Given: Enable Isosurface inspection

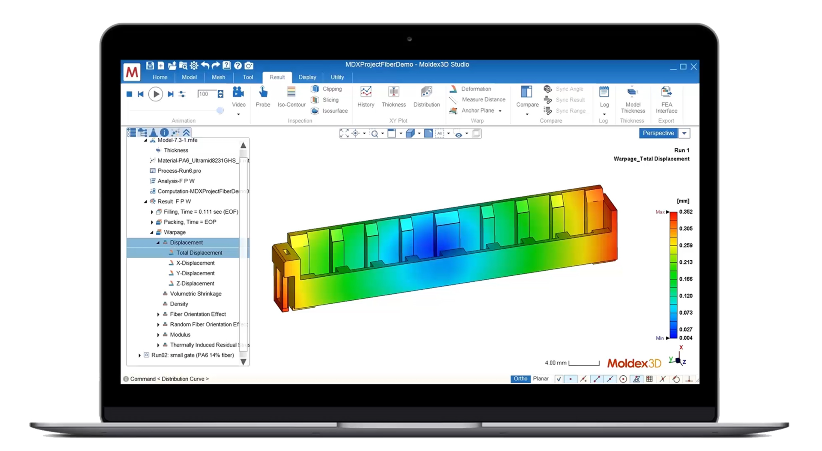Looking at the screenshot, I should tap(330, 111).
